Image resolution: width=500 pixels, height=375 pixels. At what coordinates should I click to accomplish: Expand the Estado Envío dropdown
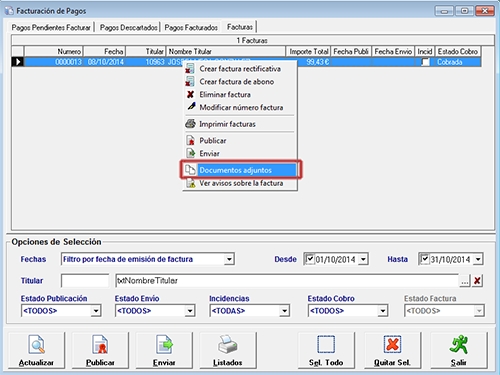(190, 311)
